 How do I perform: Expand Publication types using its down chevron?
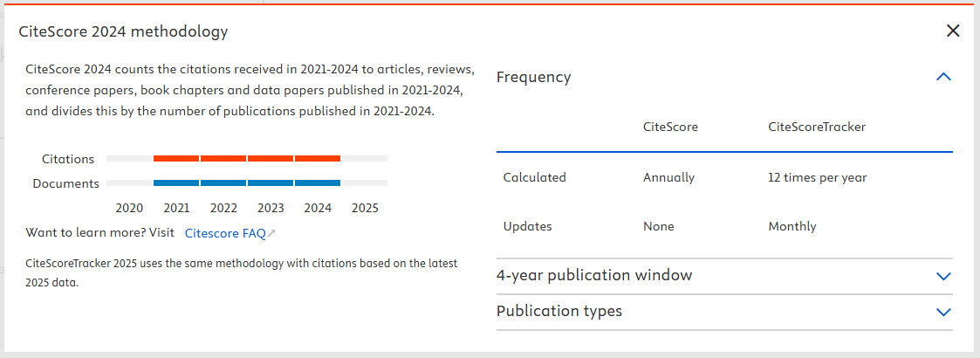(x=942, y=312)
